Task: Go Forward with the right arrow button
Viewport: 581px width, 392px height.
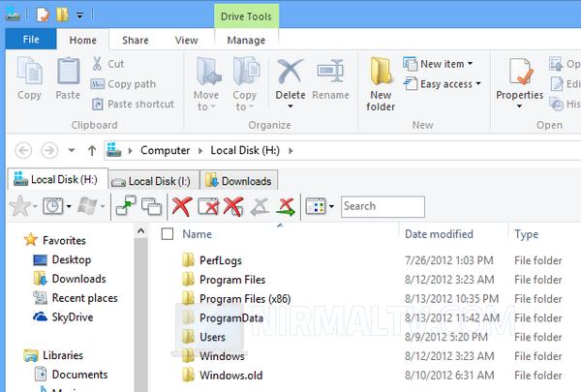Action: click(49, 151)
